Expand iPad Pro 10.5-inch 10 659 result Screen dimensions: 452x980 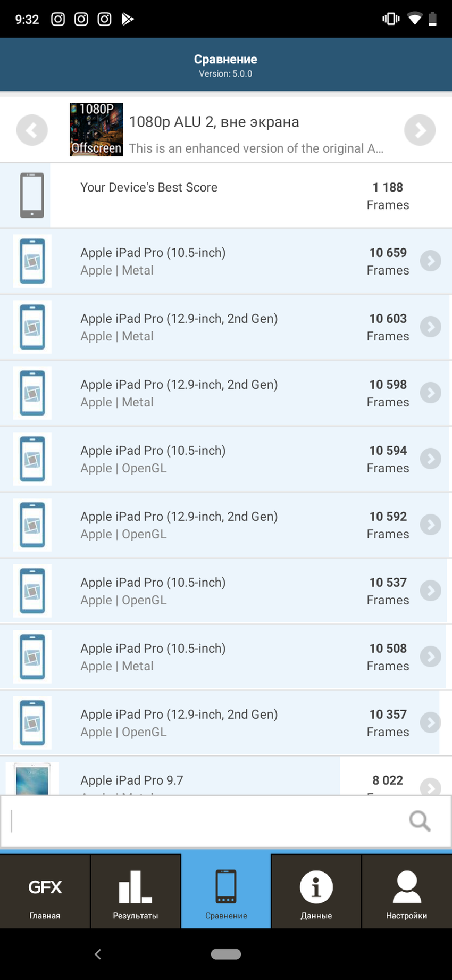430,261
